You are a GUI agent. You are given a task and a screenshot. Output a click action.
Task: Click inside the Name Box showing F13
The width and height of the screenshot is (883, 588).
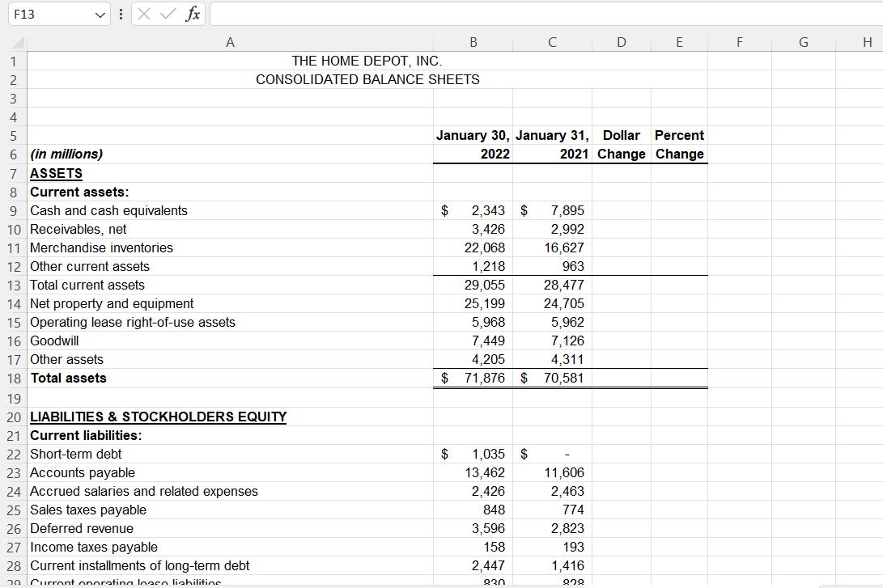[x=49, y=14]
